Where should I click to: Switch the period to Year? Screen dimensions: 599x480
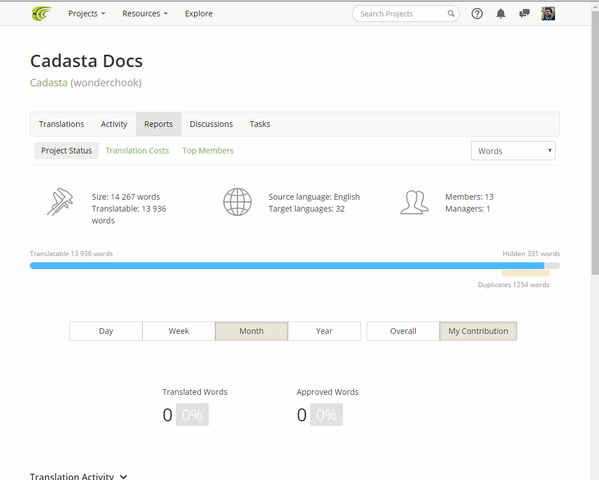[324, 331]
